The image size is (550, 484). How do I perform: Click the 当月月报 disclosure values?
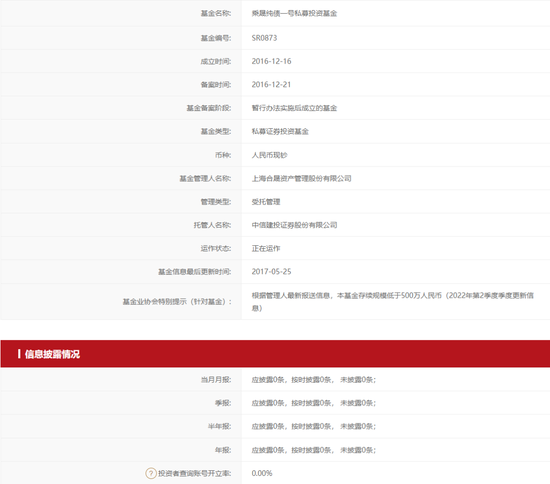pos(314,379)
